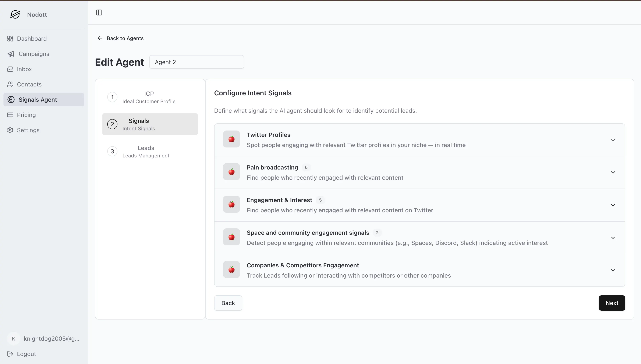Click the Campaigns paper plane icon
The height and width of the screenshot is (364, 641).
coord(11,54)
